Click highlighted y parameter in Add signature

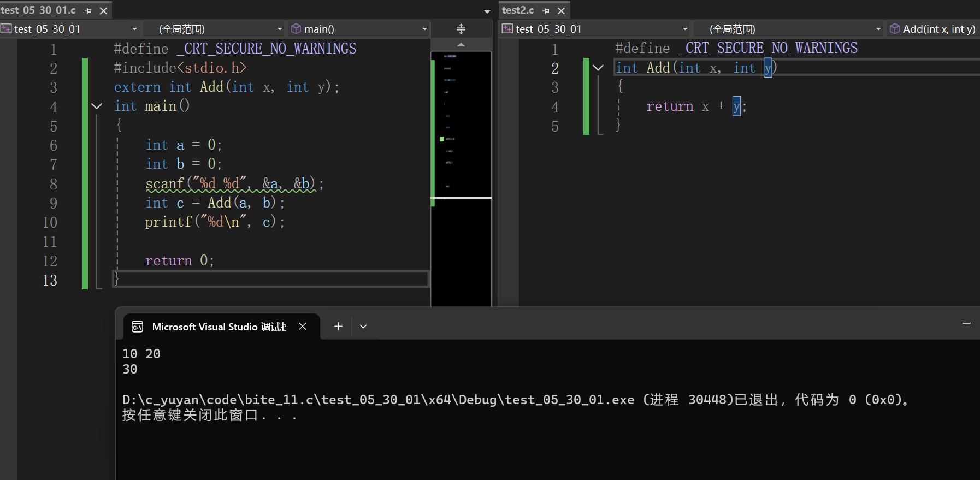pos(768,68)
